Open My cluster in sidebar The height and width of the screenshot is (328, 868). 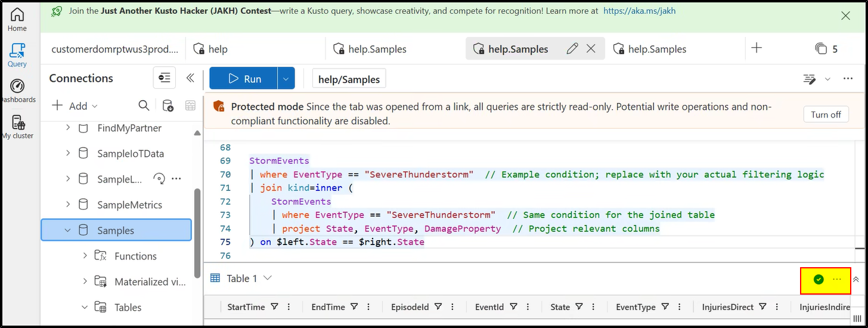18,127
